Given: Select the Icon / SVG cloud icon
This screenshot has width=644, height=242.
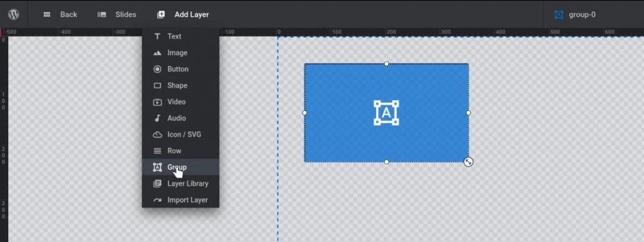Looking at the screenshot, I should tap(157, 135).
